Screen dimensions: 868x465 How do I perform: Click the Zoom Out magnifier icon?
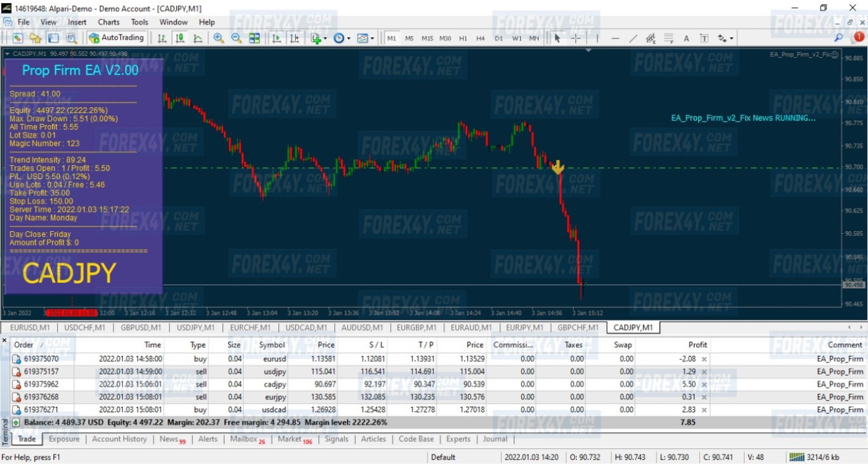tap(236, 38)
